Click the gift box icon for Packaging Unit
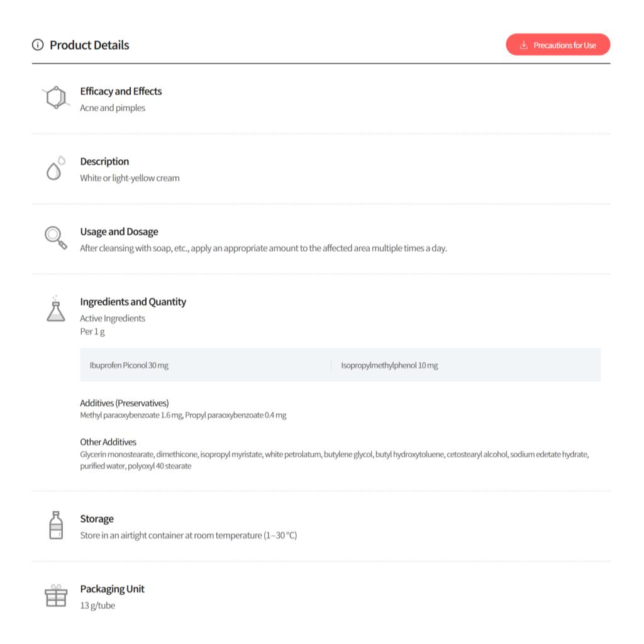 point(56,596)
